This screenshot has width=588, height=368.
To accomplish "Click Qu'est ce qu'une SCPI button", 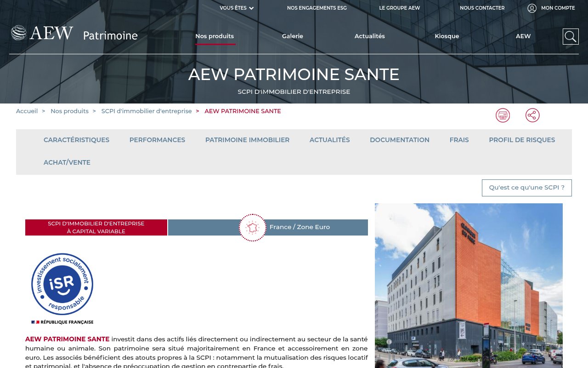I will [x=527, y=188].
